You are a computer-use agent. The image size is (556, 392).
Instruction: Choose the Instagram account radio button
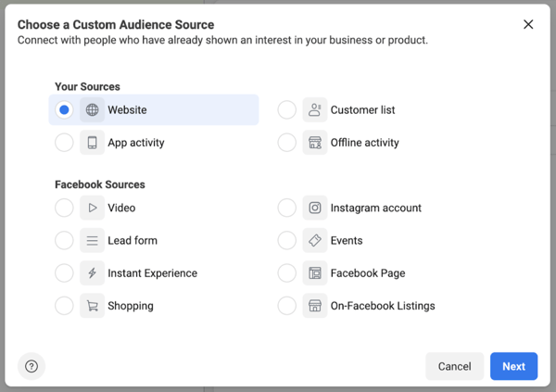pyautogui.click(x=287, y=208)
